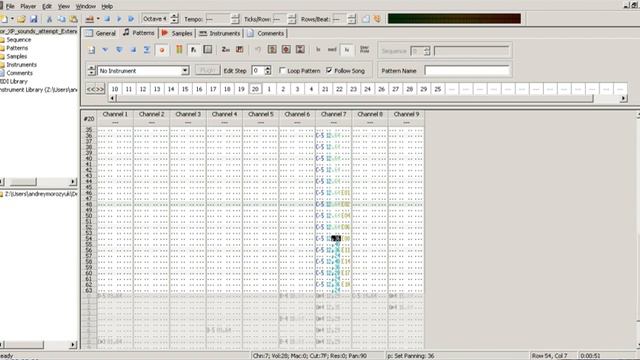Open pattern properties icon
The height and width of the screenshot is (360, 640).
pos(272,50)
